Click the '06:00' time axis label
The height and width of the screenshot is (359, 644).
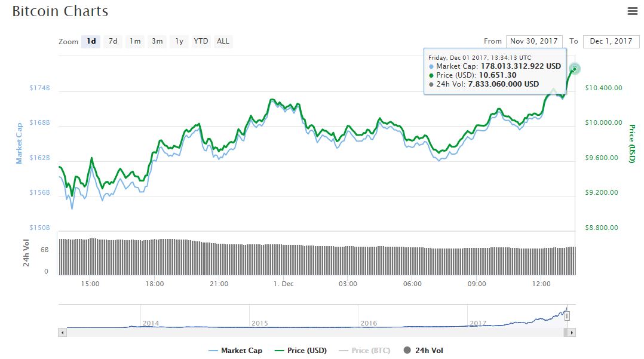pyautogui.click(x=412, y=284)
